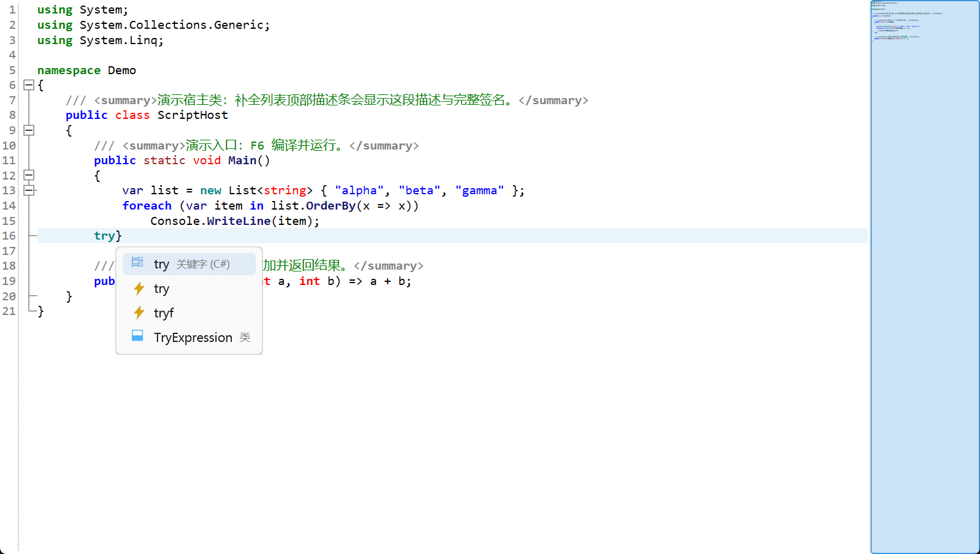980x554 pixels.
Task: Toggle the fold marker on line 13
Action: pyautogui.click(x=29, y=191)
